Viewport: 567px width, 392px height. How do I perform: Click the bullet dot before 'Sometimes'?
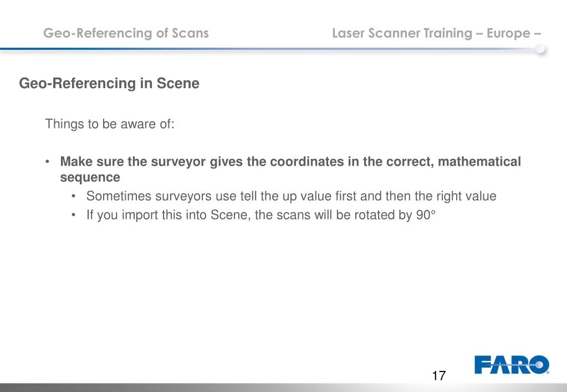73,196
